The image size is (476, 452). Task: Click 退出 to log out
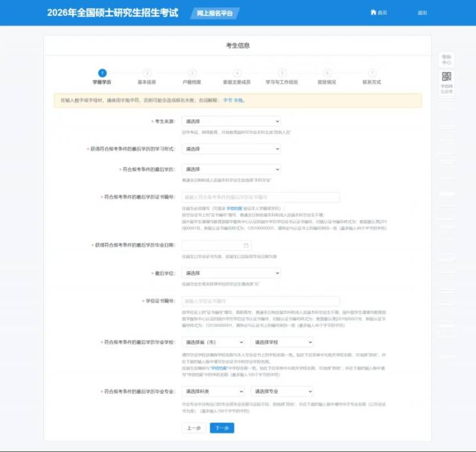[424, 13]
